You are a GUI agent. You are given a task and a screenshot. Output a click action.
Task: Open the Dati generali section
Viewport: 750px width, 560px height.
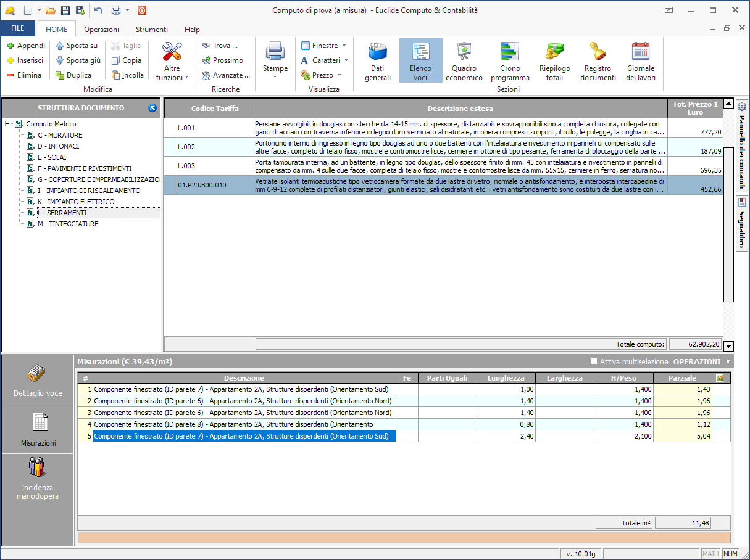378,61
